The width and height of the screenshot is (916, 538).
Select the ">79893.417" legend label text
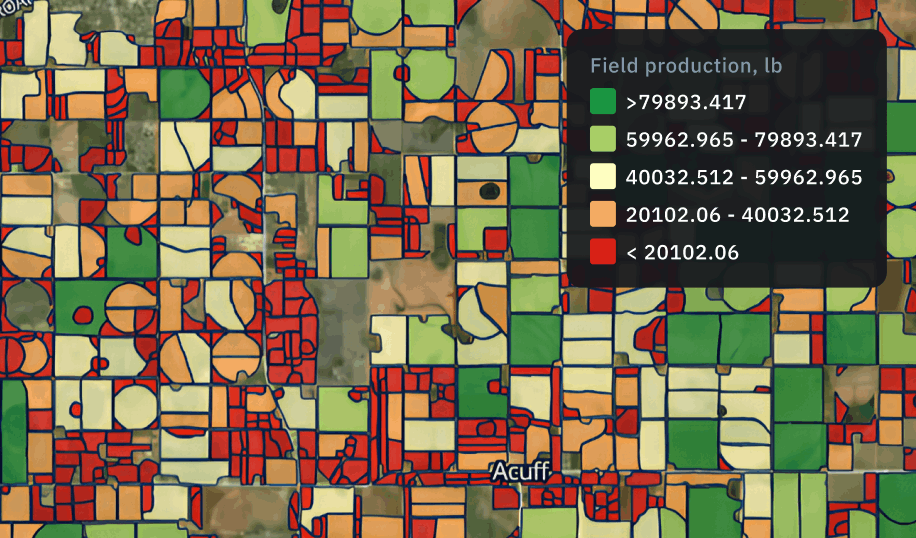(686, 102)
